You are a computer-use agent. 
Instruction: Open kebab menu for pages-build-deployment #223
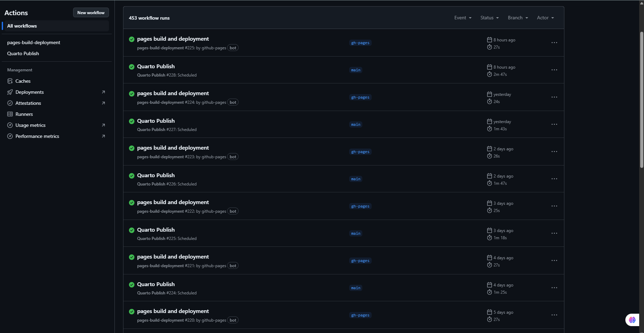554,152
